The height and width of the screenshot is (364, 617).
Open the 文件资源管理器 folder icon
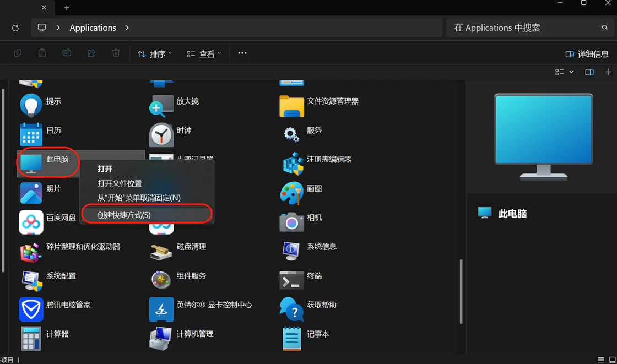tap(291, 106)
